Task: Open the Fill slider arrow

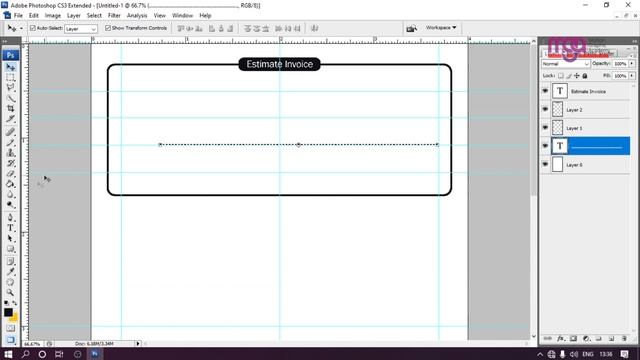Action: (x=632, y=76)
